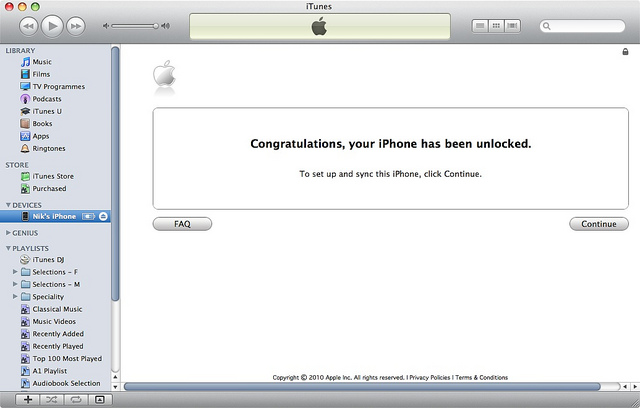Click the secure lock icon
This screenshot has height=408, width=640.
click(x=625, y=51)
